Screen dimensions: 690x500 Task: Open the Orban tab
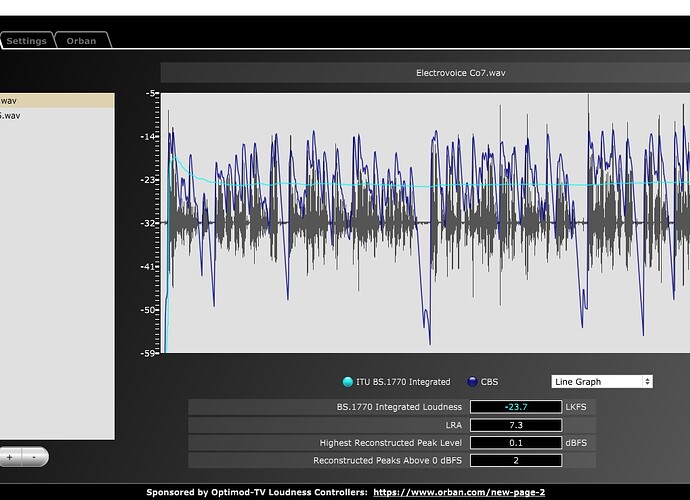(x=81, y=40)
